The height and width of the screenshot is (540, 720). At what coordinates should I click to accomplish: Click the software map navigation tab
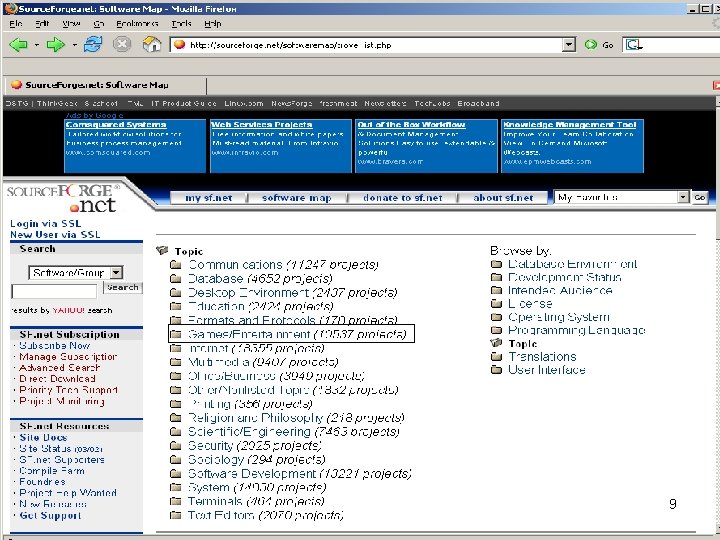coord(297,198)
